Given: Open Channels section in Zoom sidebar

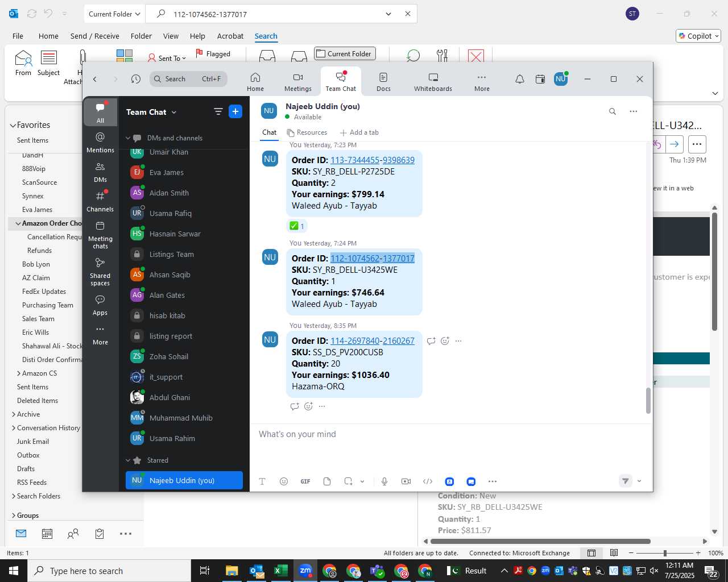Looking at the screenshot, I should coord(100,201).
